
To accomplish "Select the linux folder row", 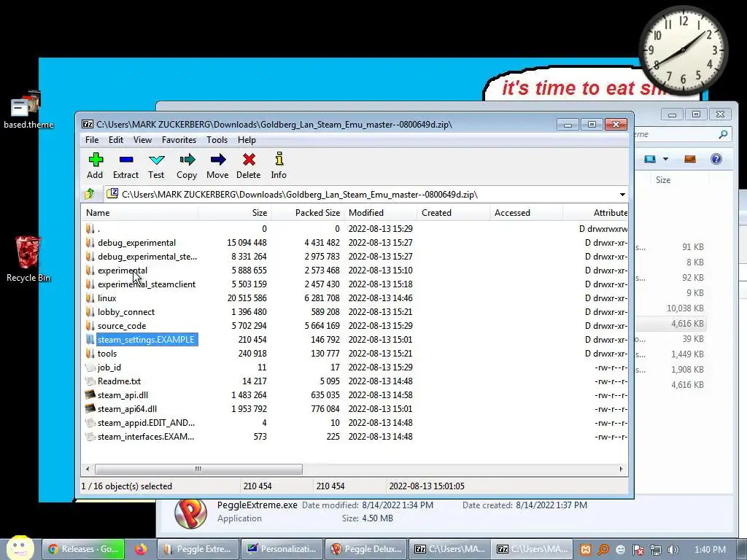I will pyautogui.click(x=355, y=298).
